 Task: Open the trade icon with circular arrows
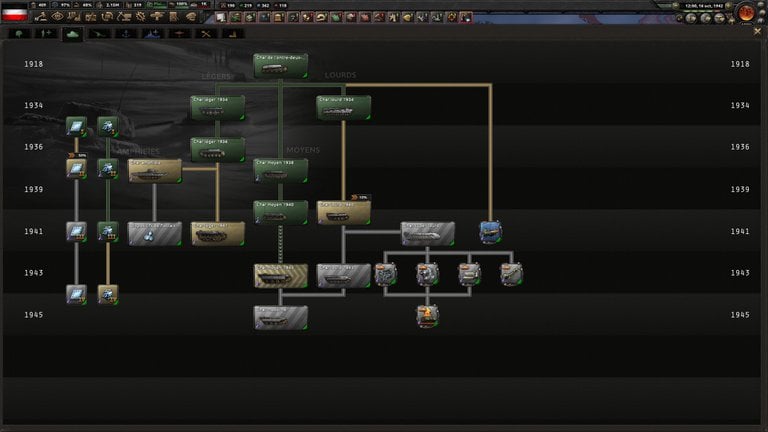click(x=107, y=17)
